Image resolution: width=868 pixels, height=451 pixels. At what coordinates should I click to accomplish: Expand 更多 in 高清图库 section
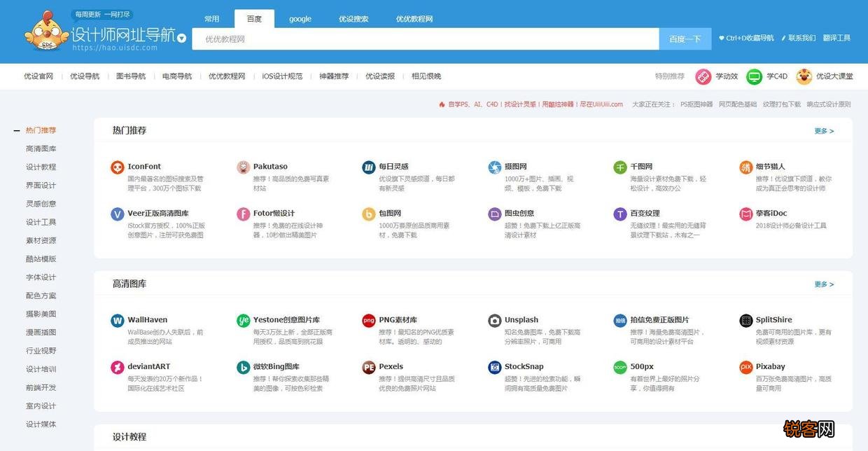tap(824, 284)
